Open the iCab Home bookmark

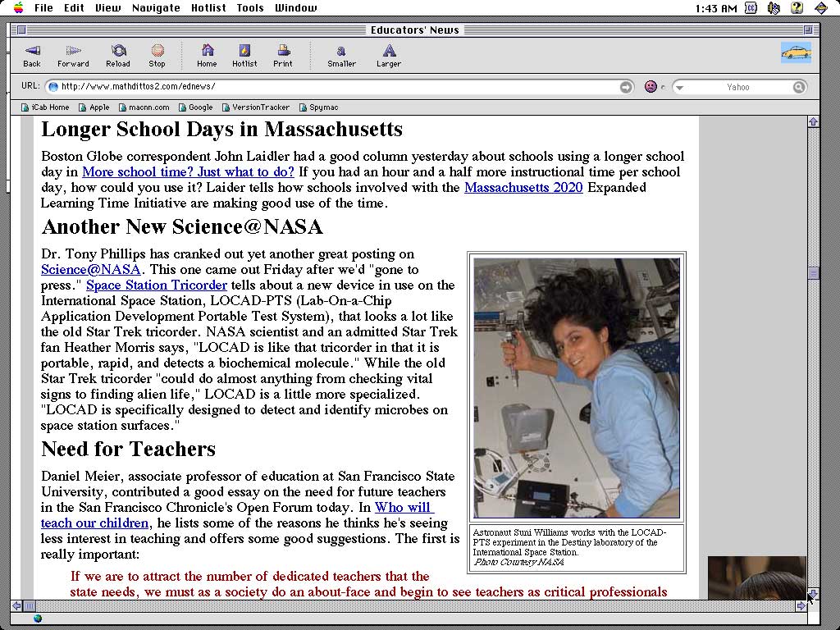[45, 107]
